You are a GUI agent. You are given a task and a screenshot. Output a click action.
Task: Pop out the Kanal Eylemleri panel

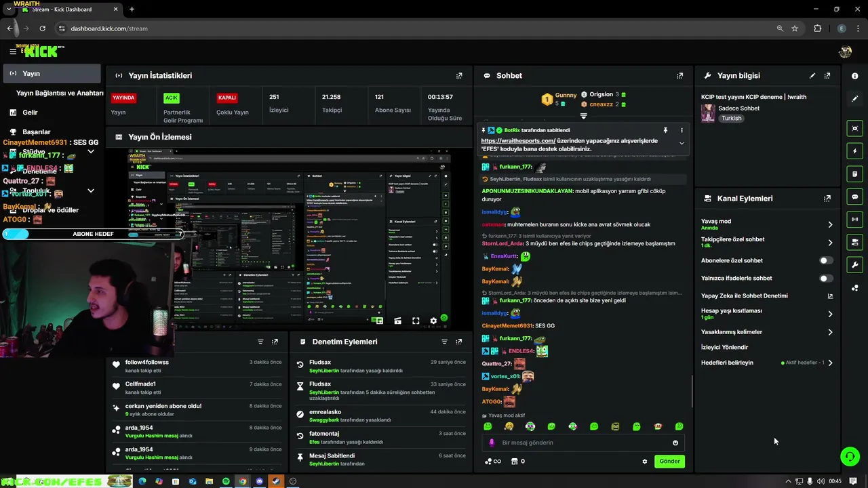pos(827,199)
